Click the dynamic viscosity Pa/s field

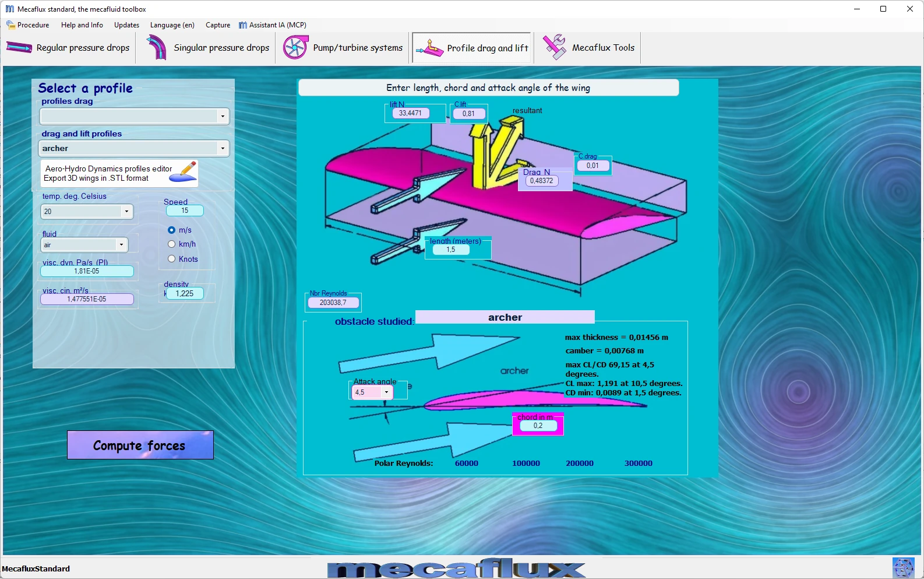[x=87, y=271]
